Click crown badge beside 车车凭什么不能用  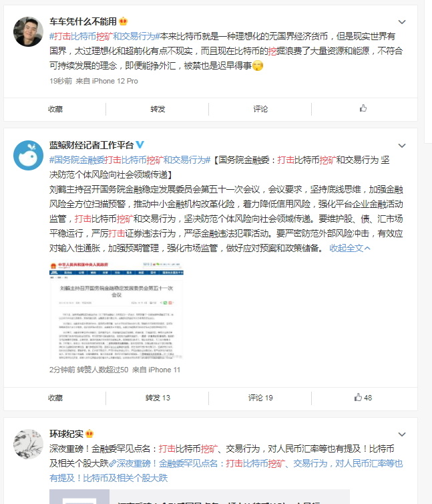124,21
